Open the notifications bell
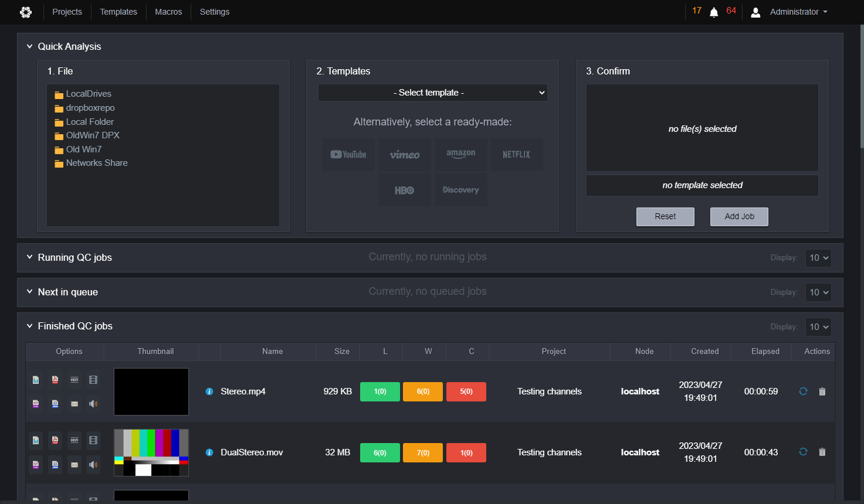This screenshot has width=864, height=504. 714,12
